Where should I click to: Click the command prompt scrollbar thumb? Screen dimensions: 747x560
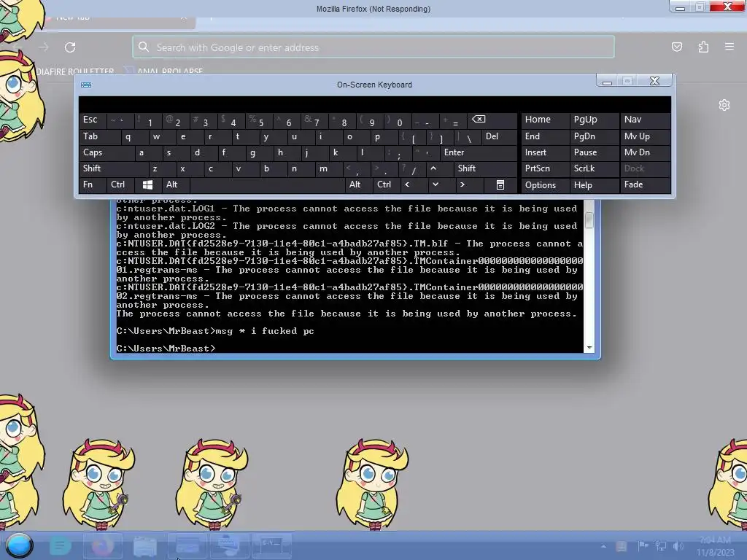click(x=589, y=219)
